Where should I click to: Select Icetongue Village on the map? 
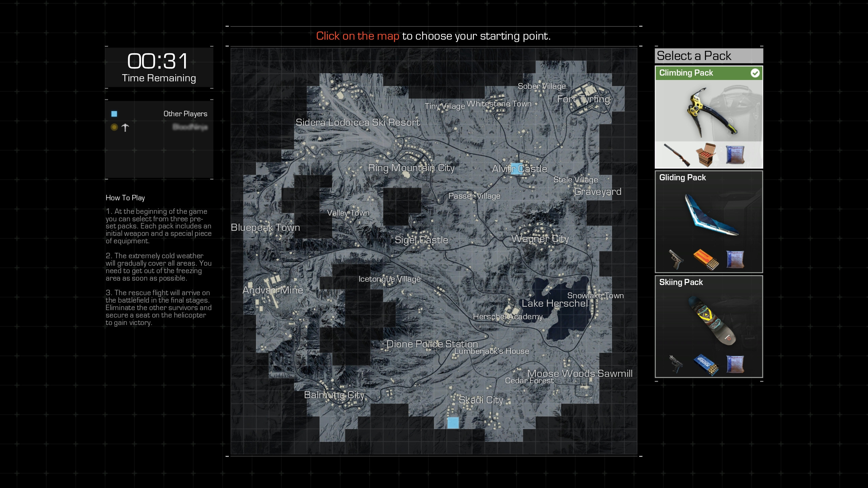(x=390, y=279)
